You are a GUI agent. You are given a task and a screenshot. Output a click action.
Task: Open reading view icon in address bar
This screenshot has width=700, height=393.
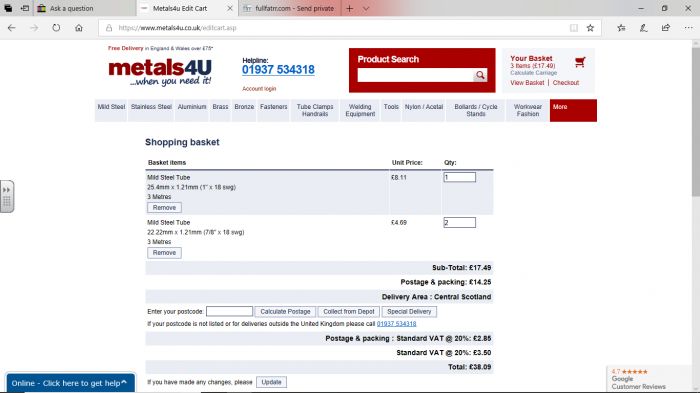(x=574, y=28)
